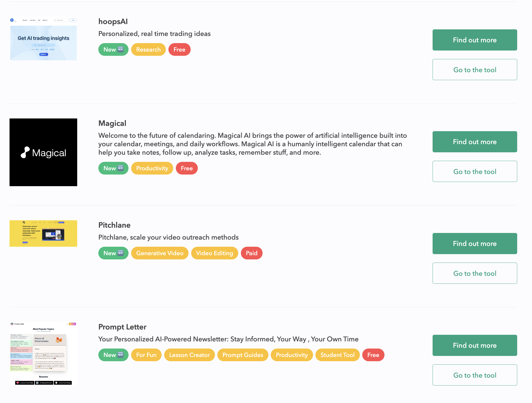Click the Paid tag on Pitchlane
532x403 pixels.
pyautogui.click(x=251, y=253)
